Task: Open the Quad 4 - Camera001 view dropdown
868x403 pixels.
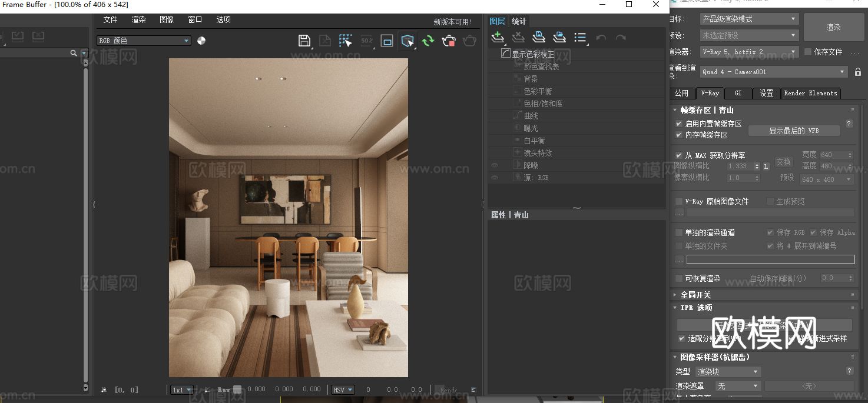Action: [773, 71]
